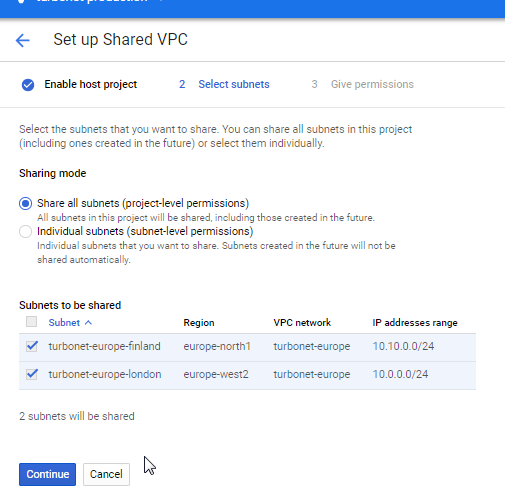Click the Cancel button
The width and height of the screenshot is (505, 500).
point(106,474)
